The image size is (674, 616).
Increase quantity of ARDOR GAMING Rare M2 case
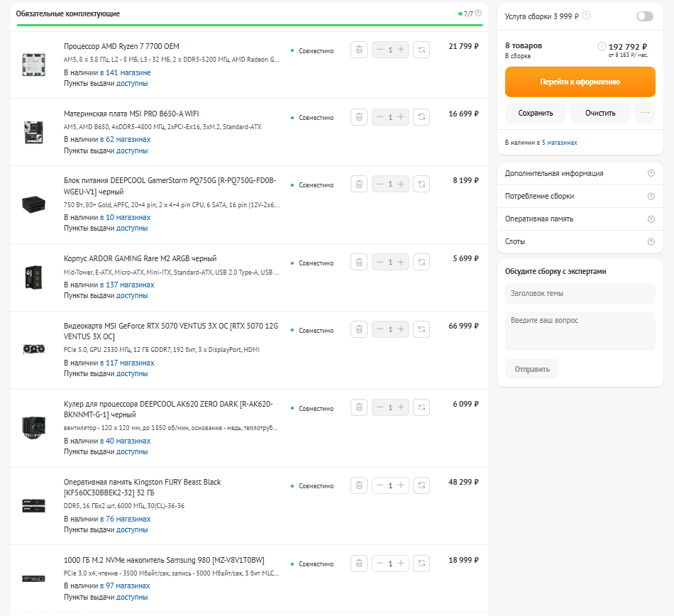[x=401, y=263]
